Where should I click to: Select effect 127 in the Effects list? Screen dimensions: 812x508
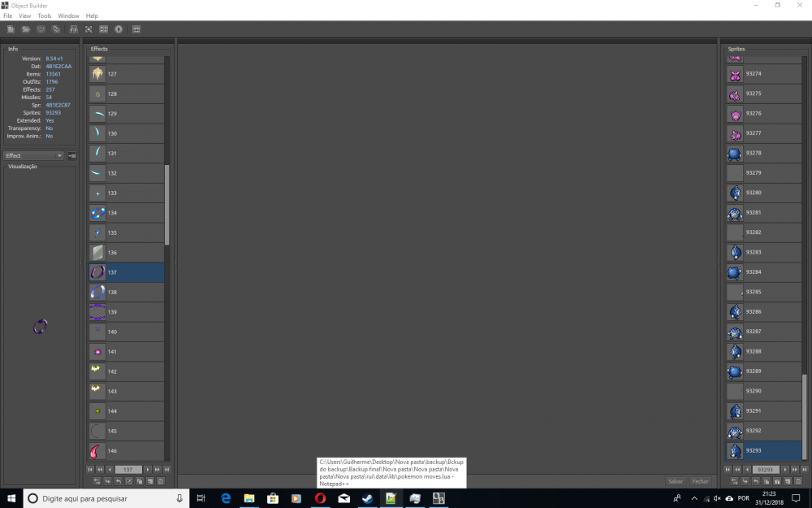(x=127, y=74)
